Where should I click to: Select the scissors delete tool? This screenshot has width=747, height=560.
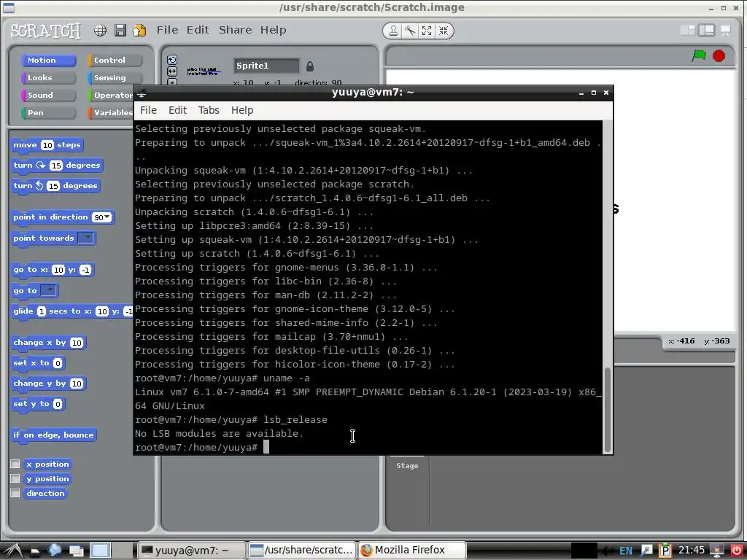pos(410,31)
